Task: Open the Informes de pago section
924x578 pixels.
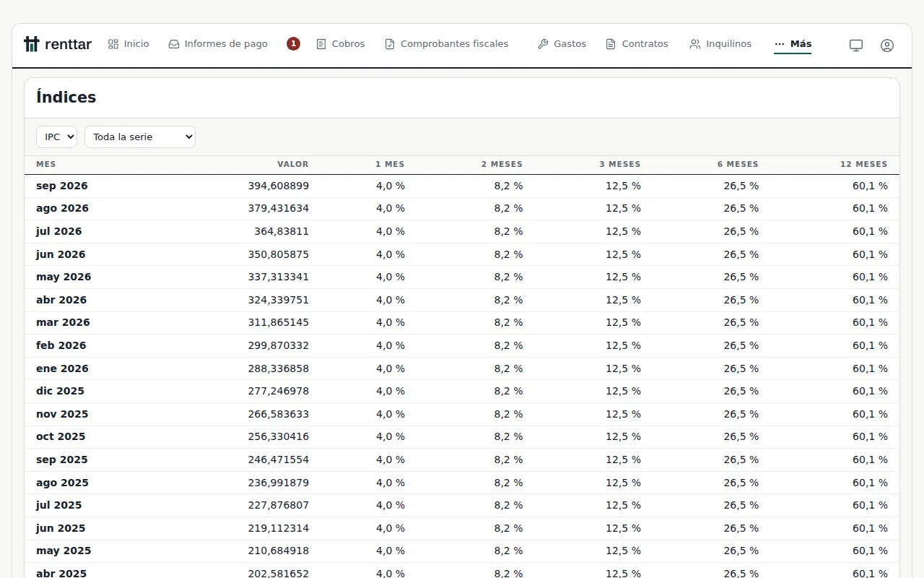Action: pyautogui.click(x=218, y=44)
